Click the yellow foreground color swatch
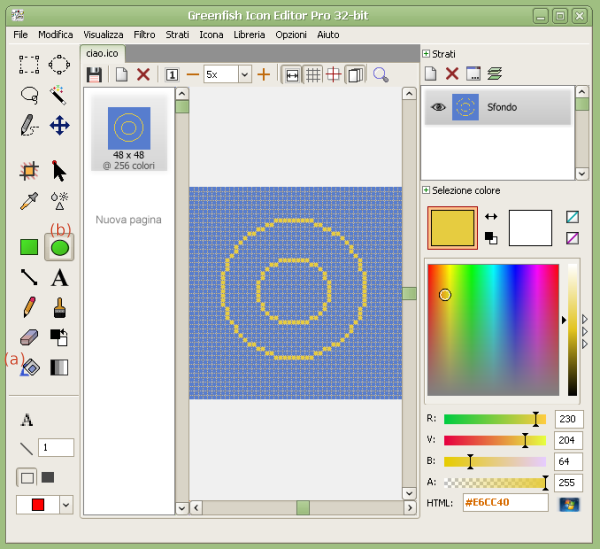The width and height of the screenshot is (600, 549). [x=452, y=227]
